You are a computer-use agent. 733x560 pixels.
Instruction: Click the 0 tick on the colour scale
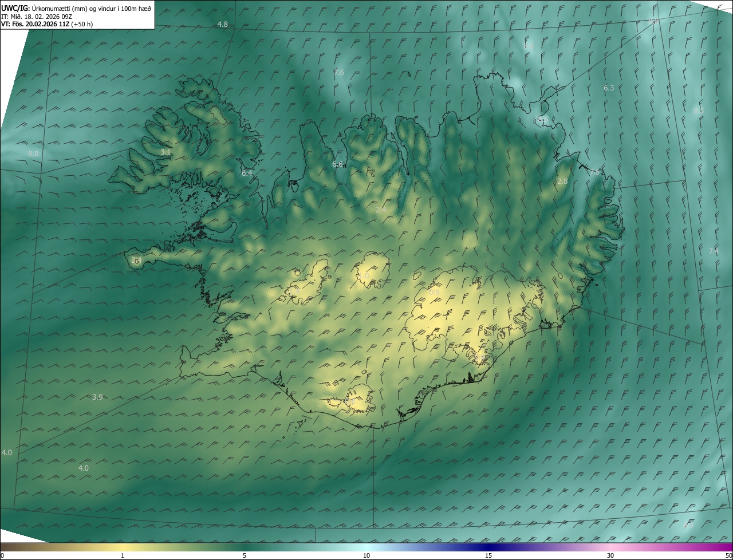(2, 556)
